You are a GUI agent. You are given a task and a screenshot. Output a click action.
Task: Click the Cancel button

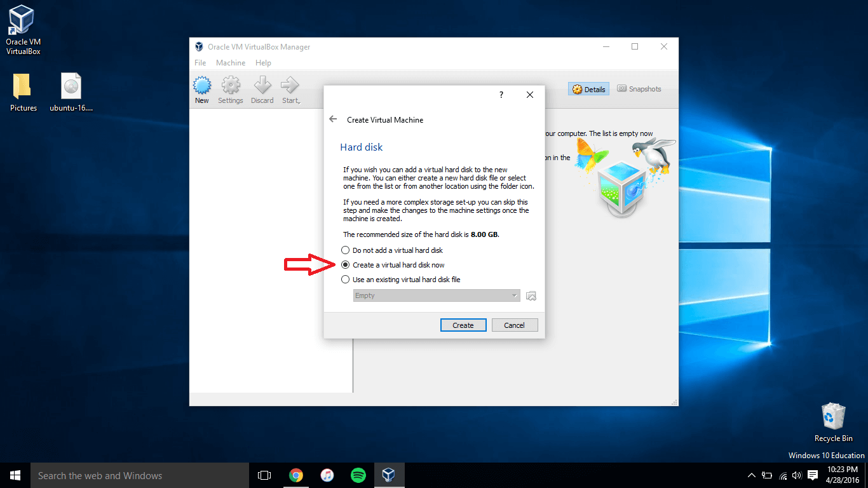[x=515, y=325]
